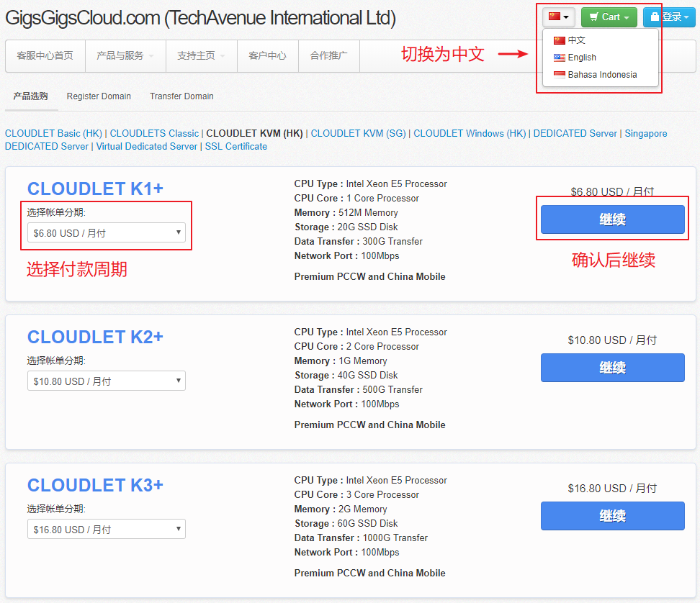Click the CLOUDLET K1+ plan title
This screenshot has width=700, height=603.
click(95, 189)
